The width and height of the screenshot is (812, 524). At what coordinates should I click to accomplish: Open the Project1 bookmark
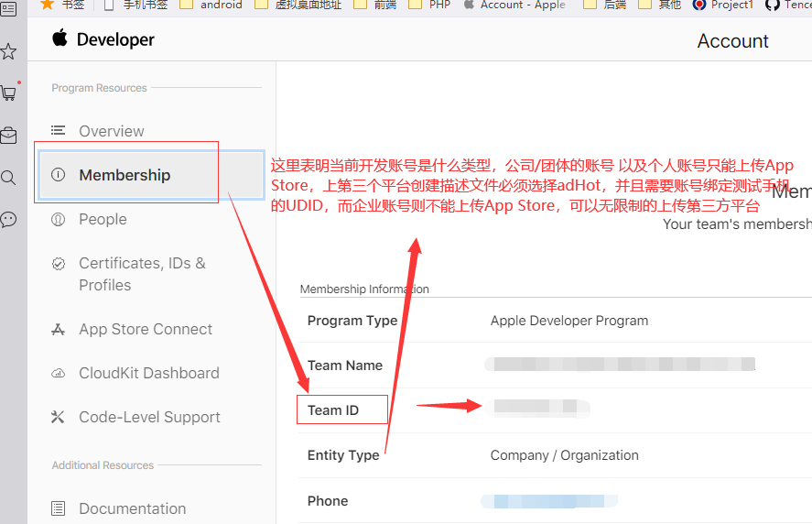click(x=723, y=5)
